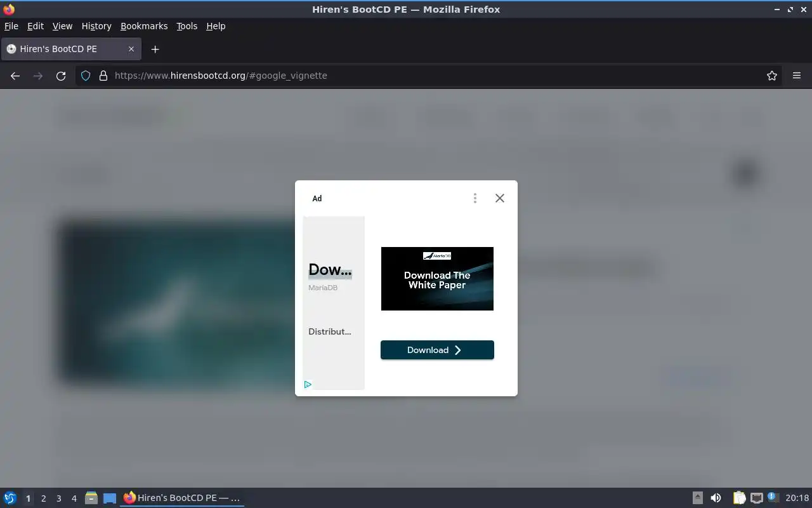This screenshot has width=812, height=508.
Task: Open the Edit menu
Action: coord(36,26)
